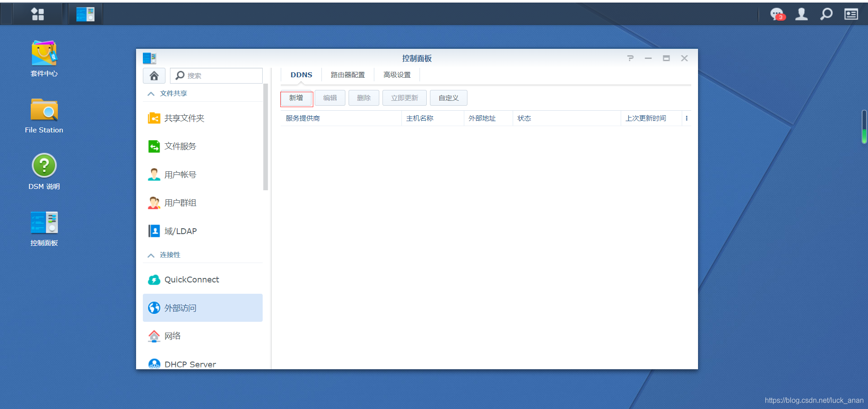Select 共享文件夹 label in the sidebar

[184, 118]
